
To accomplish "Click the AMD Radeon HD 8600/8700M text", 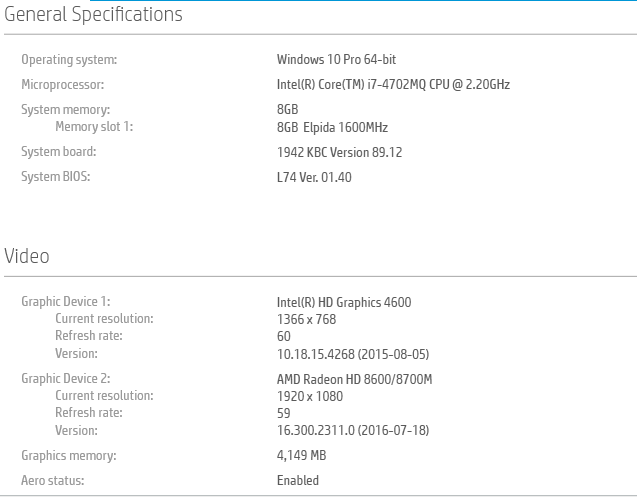I will click(354, 379).
